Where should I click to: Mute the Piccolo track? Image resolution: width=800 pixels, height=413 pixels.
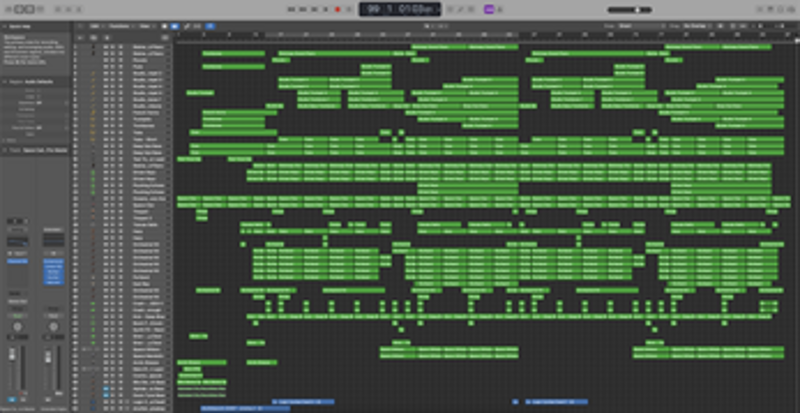click(x=106, y=60)
